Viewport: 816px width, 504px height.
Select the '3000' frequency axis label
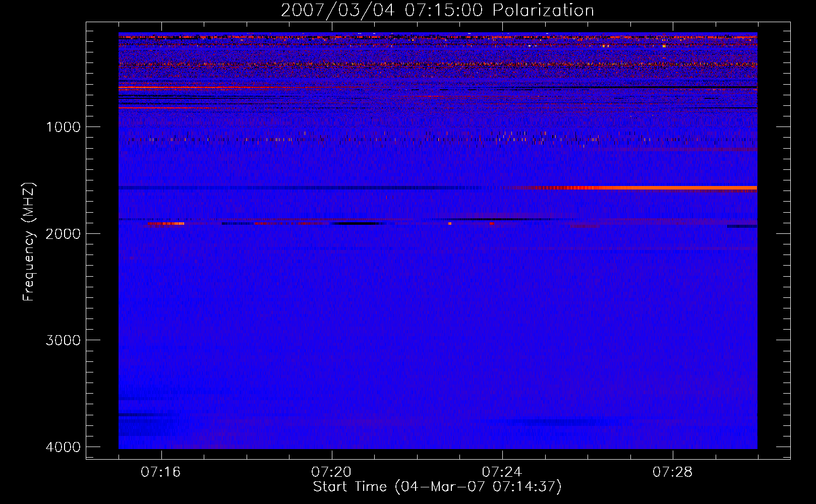63,340
